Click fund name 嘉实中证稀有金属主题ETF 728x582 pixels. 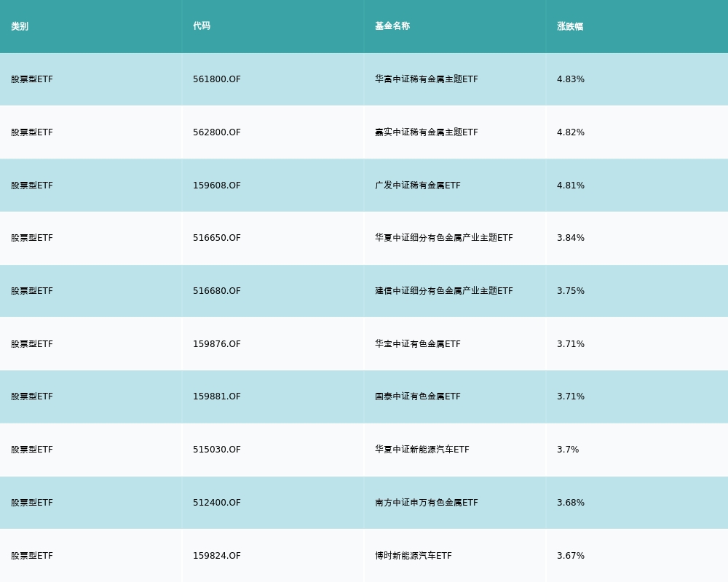click(x=426, y=132)
